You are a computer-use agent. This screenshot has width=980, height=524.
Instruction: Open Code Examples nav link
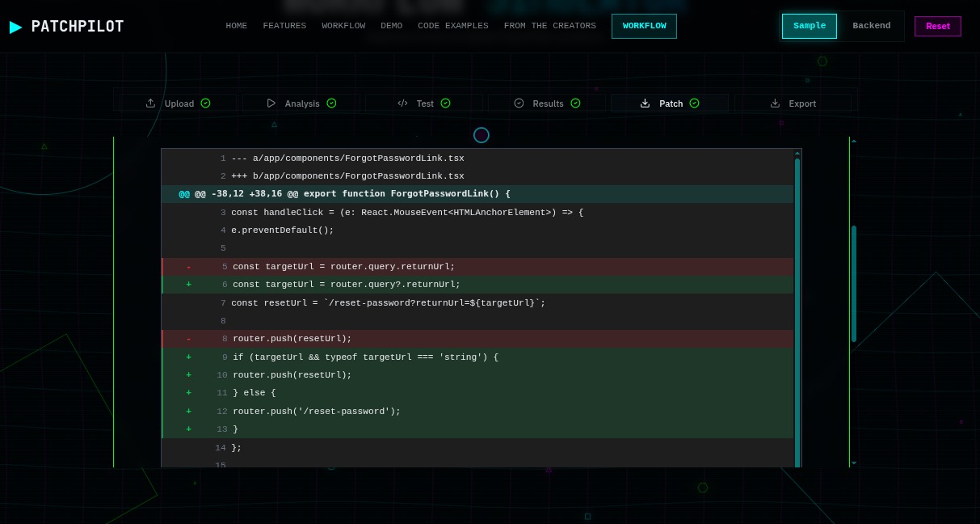point(453,26)
